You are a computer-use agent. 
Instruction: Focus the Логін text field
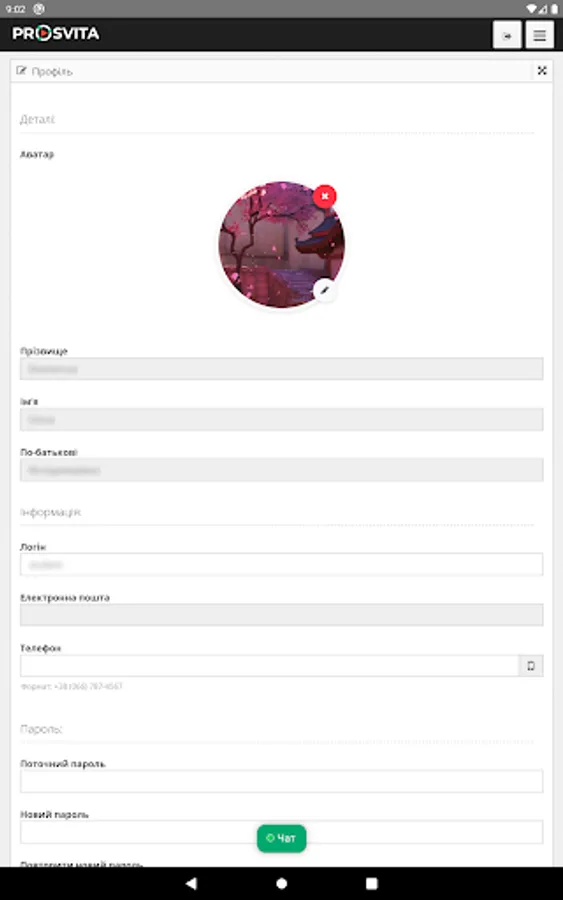281,564
